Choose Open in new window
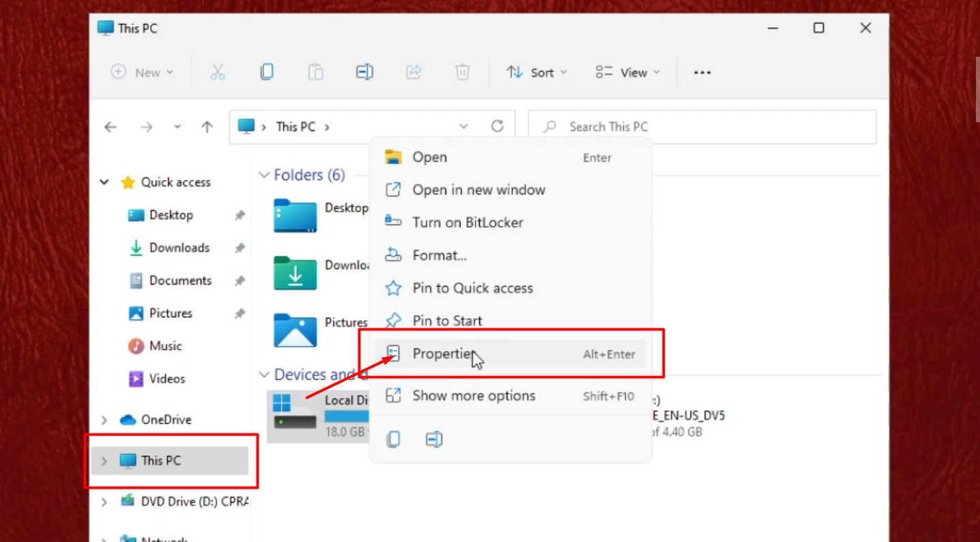 click(x=510, y=190)
